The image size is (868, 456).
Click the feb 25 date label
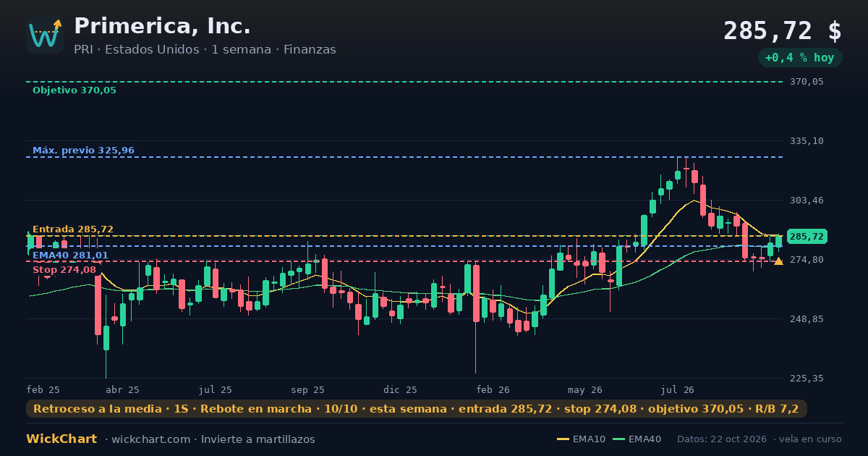pos(43,389)
